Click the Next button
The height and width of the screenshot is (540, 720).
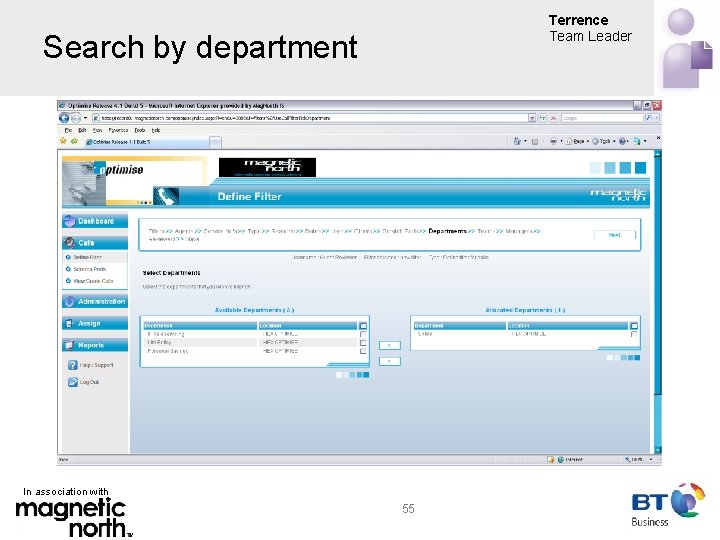point(614,235)
